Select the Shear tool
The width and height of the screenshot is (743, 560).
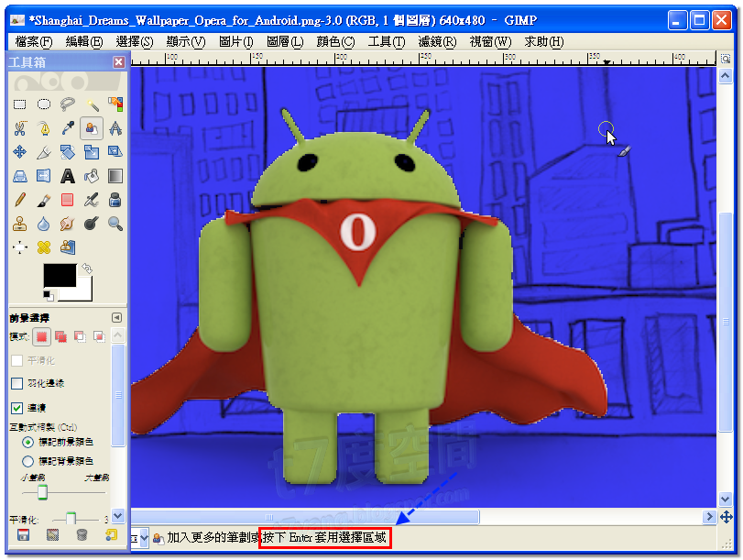115,152
